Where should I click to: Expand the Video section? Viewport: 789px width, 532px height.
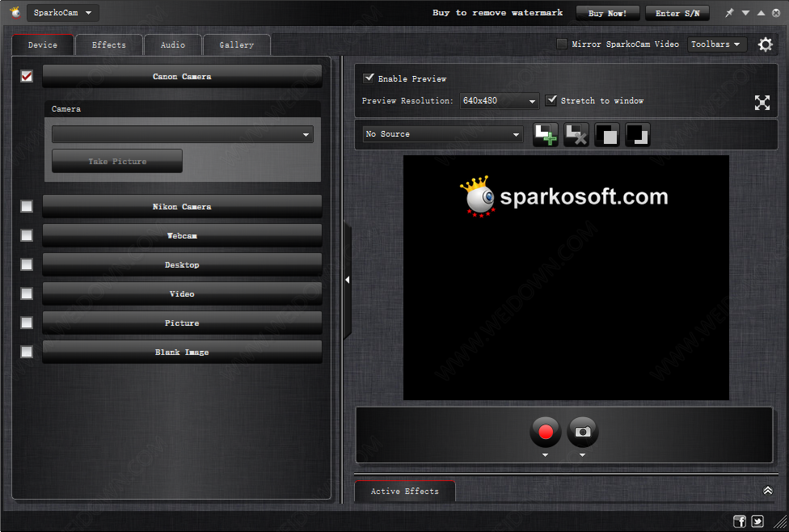pyautogui.click(x=182, y=294)
